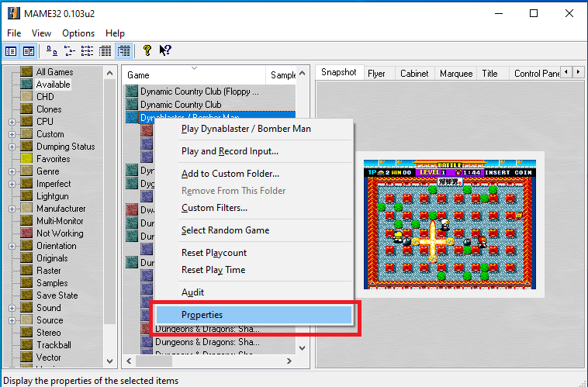The width and height of the screenshot is (588, 387).
Task: Select the Raster folder
Action: 48,271
